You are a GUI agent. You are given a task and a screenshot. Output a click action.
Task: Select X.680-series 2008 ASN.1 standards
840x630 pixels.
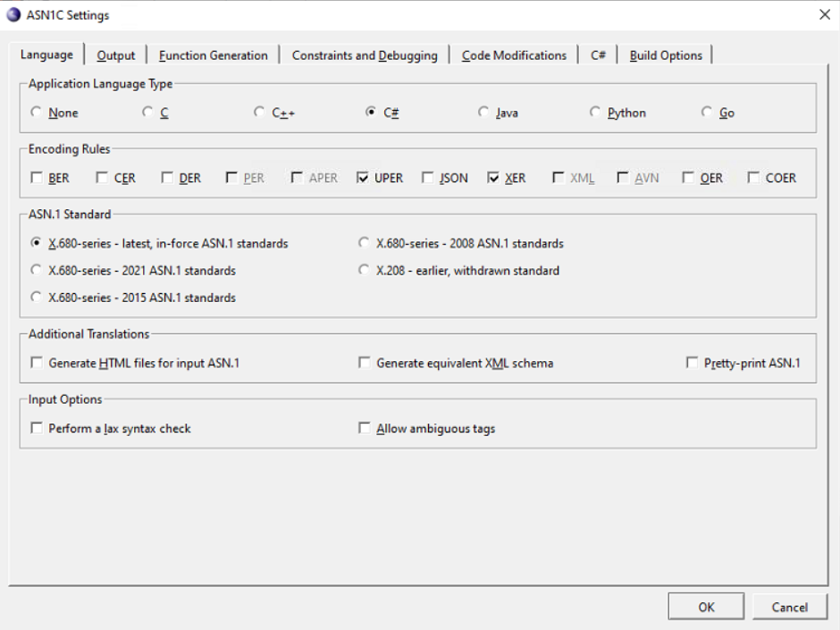click(x=365, y=243)
